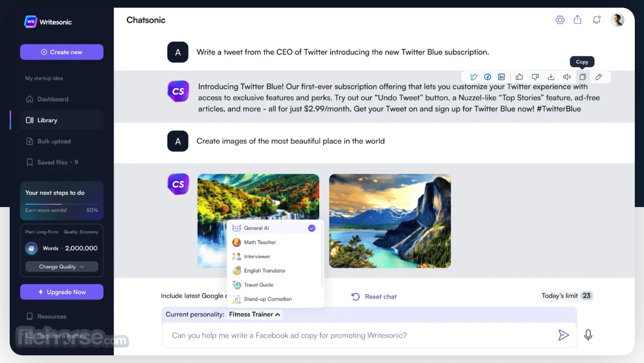Download the Twitter Blue response
This screenshot has width=644, height=363.
point(551,77)
